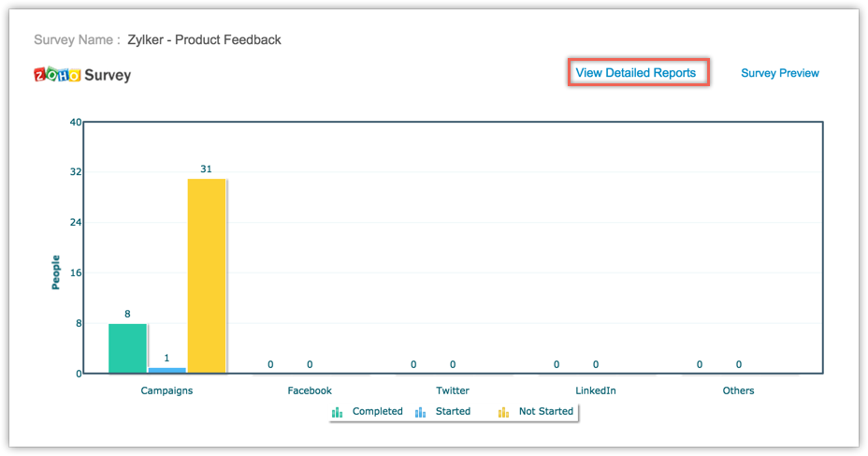Click the Zoho Survey logo
The height and width of the screenshot is (456, 868).
click(82, 75)
